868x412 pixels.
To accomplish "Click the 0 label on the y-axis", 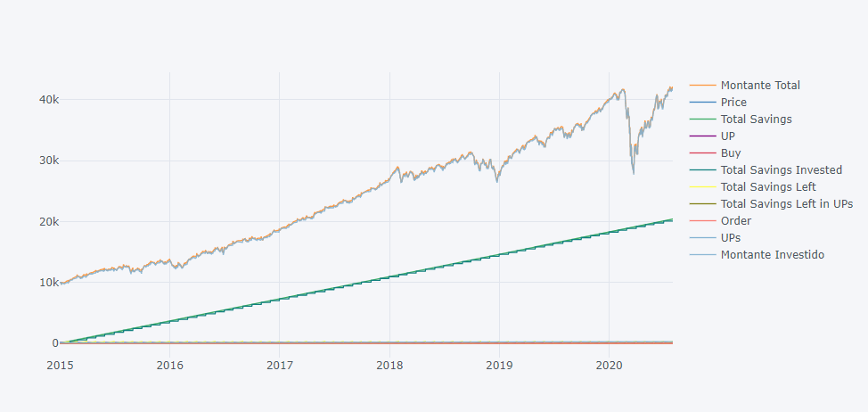I will coord(54,343).
